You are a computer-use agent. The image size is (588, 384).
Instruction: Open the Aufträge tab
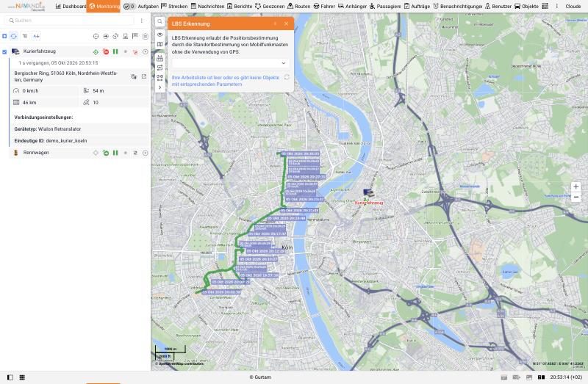coord(417,7)
